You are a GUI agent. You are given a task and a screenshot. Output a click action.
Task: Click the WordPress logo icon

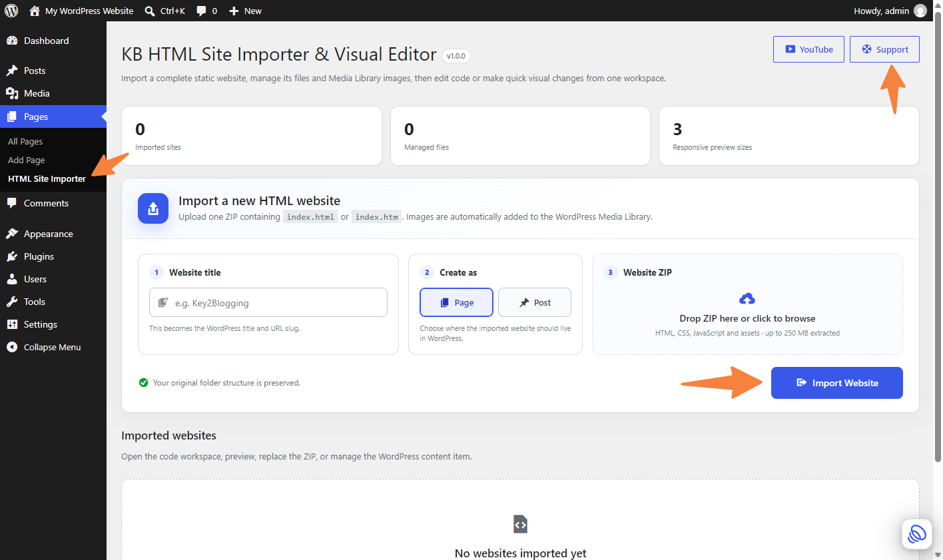(x=11, y=11)
